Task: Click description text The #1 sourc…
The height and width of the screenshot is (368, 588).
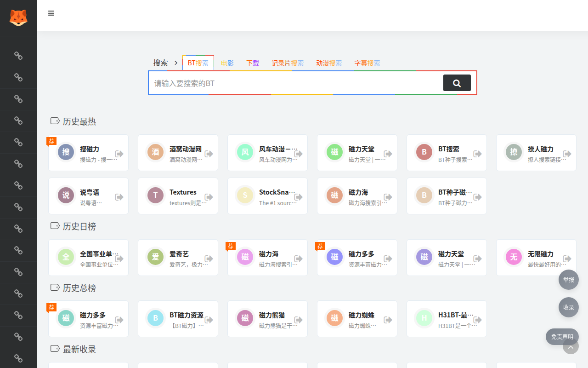Action: point(278,203)
